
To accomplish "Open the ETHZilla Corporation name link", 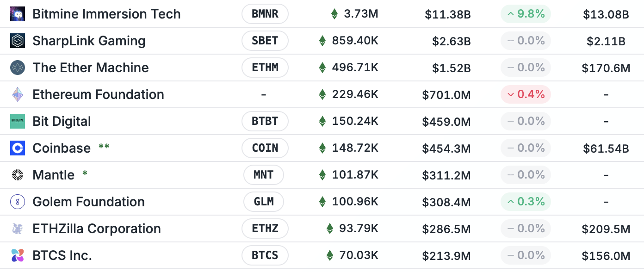I will click(97, 229).
